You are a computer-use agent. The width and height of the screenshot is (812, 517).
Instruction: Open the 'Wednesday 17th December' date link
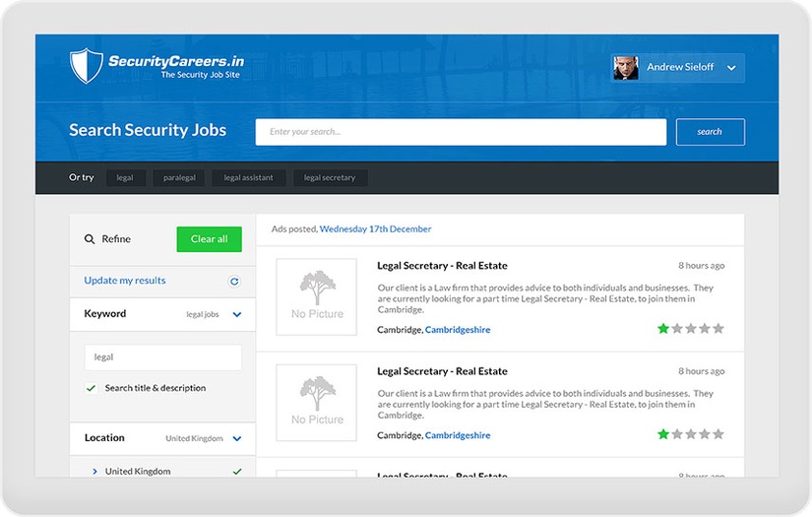[375, 229]
